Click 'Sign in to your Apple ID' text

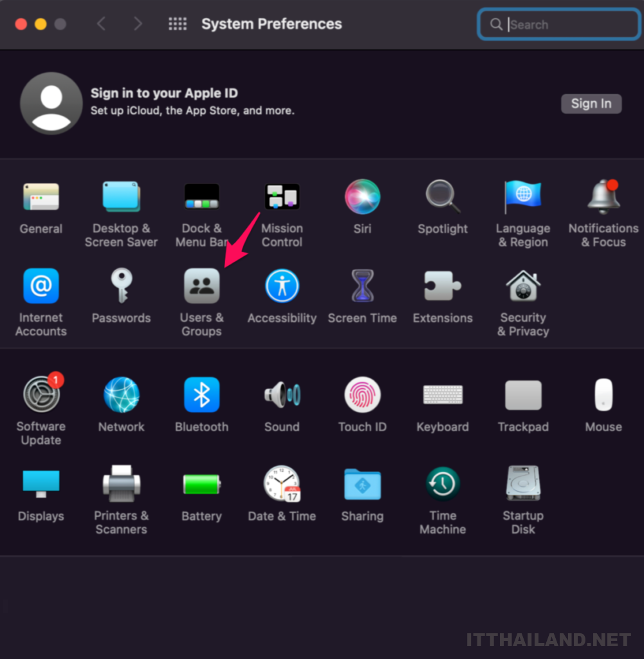tap(164, 93)
